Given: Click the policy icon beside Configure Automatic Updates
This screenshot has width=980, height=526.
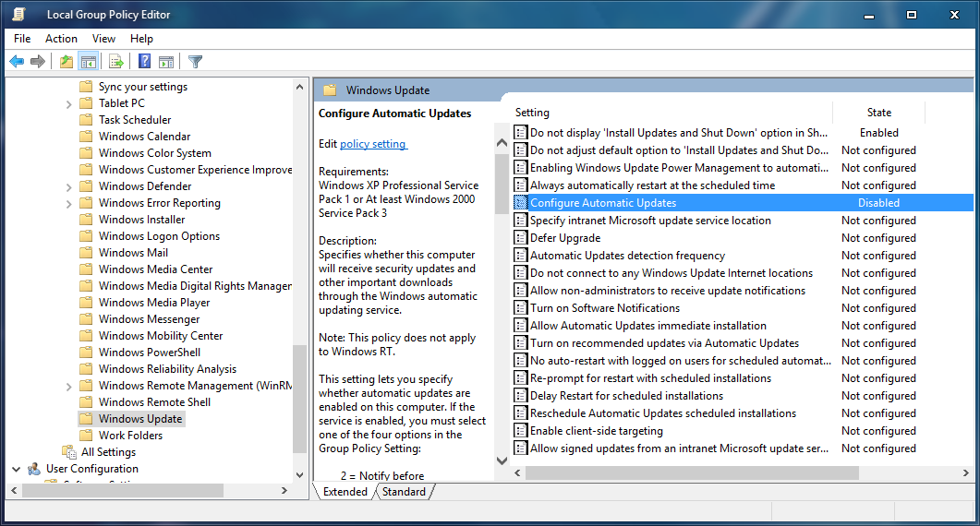Looking at the screenshot, I should pyautogui.click(x=520, y=202).
